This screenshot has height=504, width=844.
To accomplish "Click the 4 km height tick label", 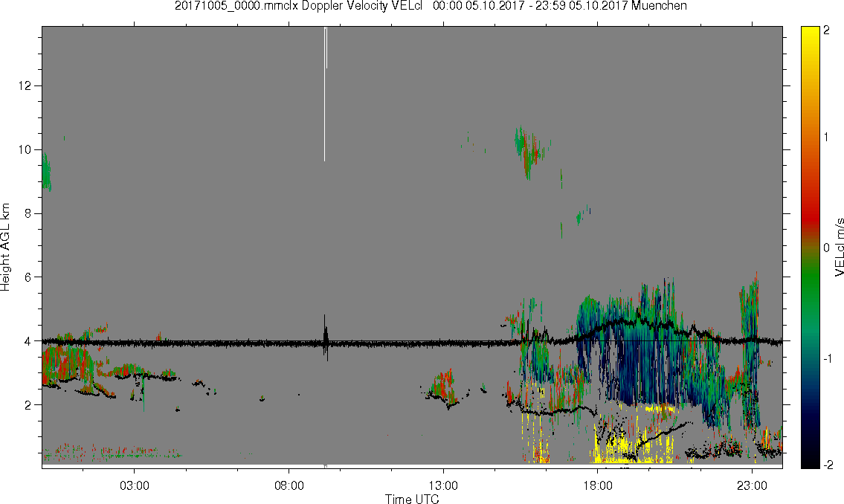I will point(28,341).
